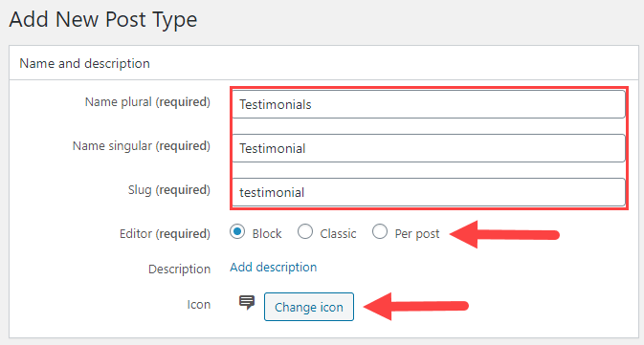Click the Description row label
The height and width of the screenshot is (345, 644).
click(180, 270)
